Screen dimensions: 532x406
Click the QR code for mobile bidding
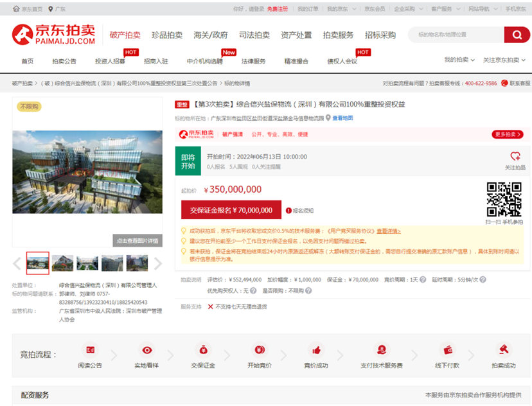click(x=504, y=199)
